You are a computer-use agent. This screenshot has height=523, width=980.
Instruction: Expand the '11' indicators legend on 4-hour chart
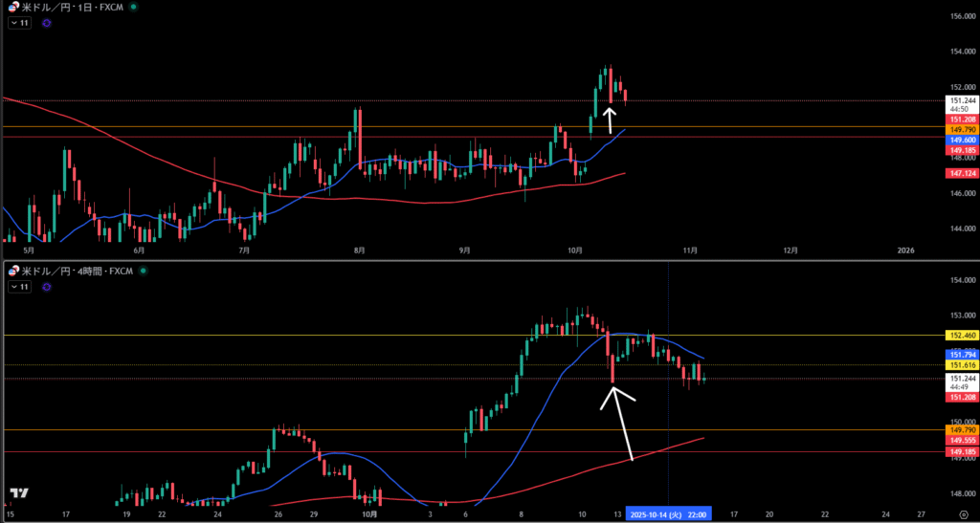click(20, 286)
